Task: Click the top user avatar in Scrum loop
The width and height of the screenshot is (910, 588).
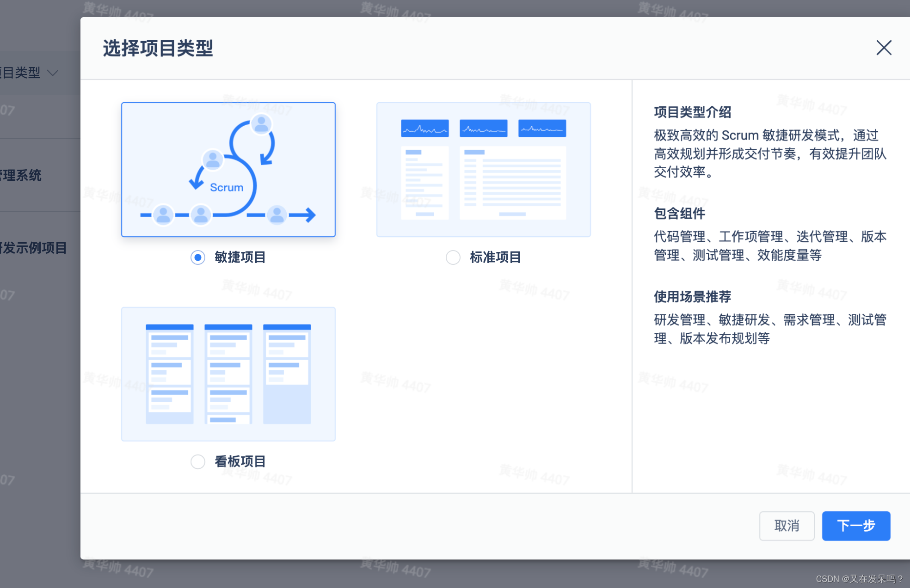Action: (x=261, y=124)
